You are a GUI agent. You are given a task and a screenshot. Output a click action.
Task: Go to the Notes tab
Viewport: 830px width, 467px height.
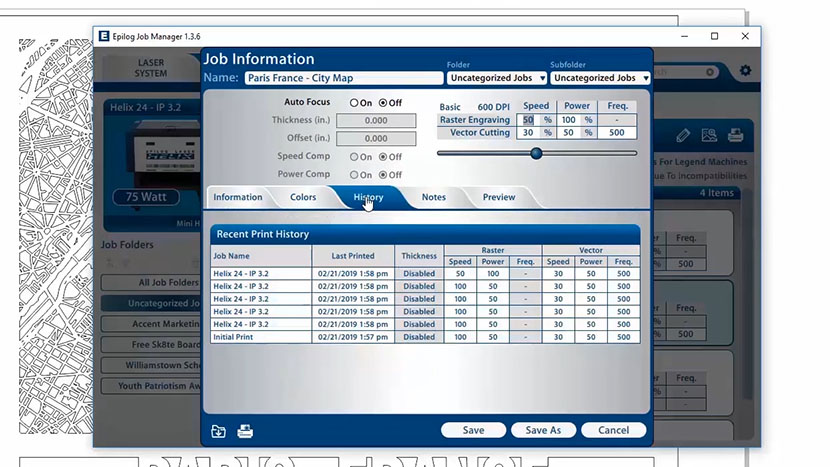[434, 197]
